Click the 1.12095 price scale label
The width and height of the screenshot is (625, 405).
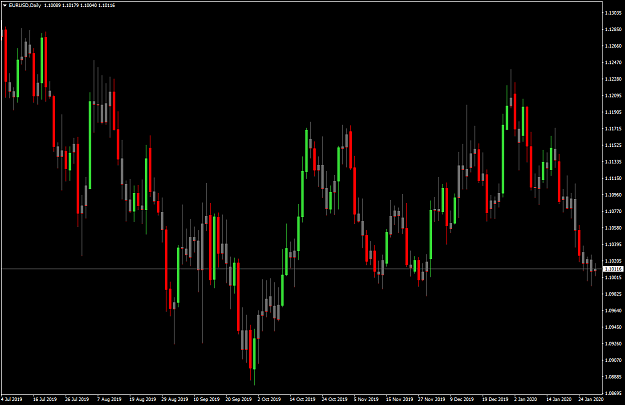[x=613, y=95]
